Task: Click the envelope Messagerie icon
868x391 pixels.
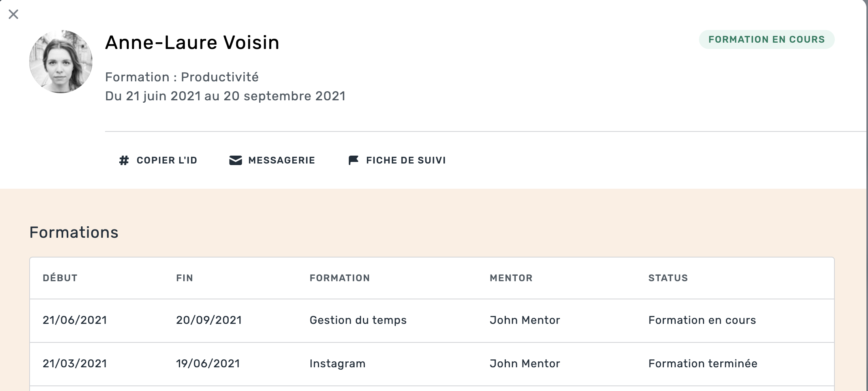Action: (x=236, y=160)
